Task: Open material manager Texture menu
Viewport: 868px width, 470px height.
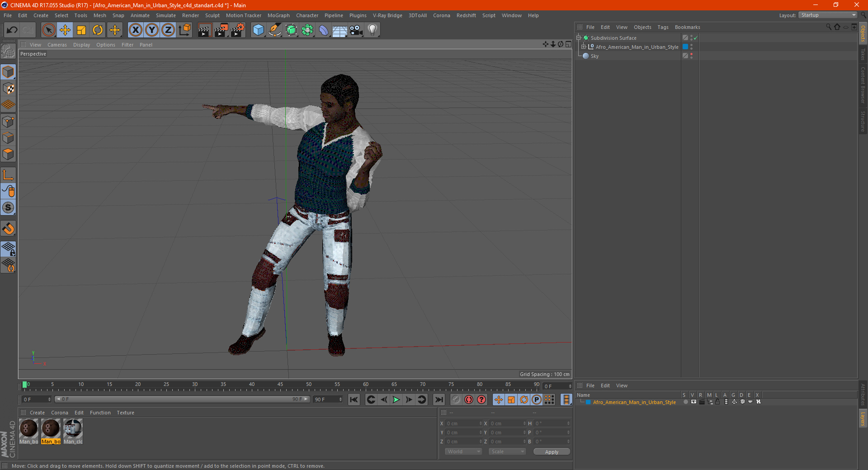Action: pyautogui.click(x=125, y=413)
